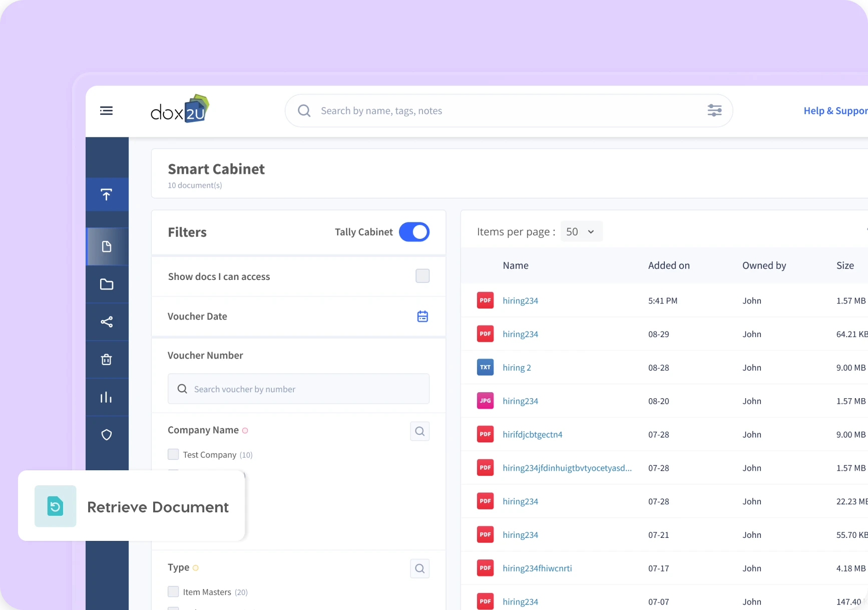The width and height of the screenshot is (868, 610).
Task: Open the documents panel from the sidebar
Action: tap(107, 246)
